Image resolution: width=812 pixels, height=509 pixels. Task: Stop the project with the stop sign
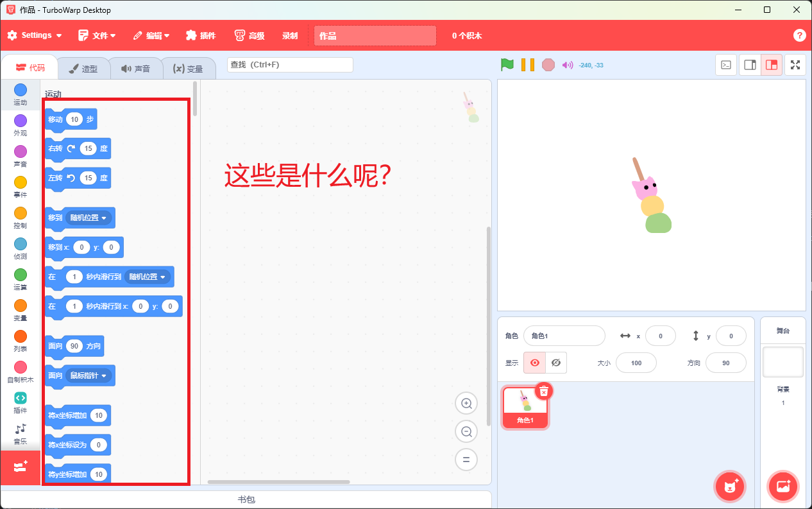pos(548,65)
